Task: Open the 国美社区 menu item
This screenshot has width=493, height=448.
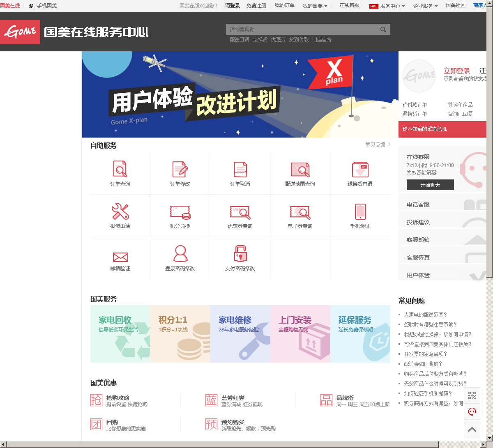Action: [x=455, y=5]
